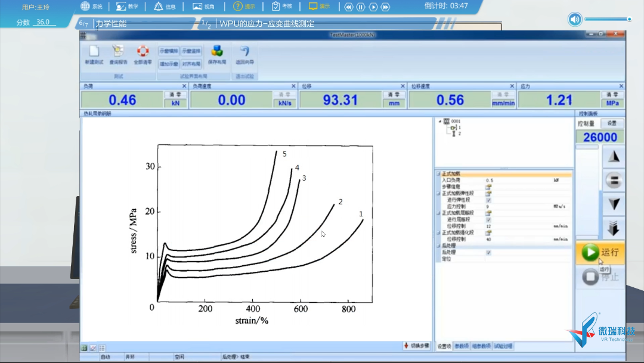
Task: Open the 演示 demo monitor item
Action: (319, 6)
